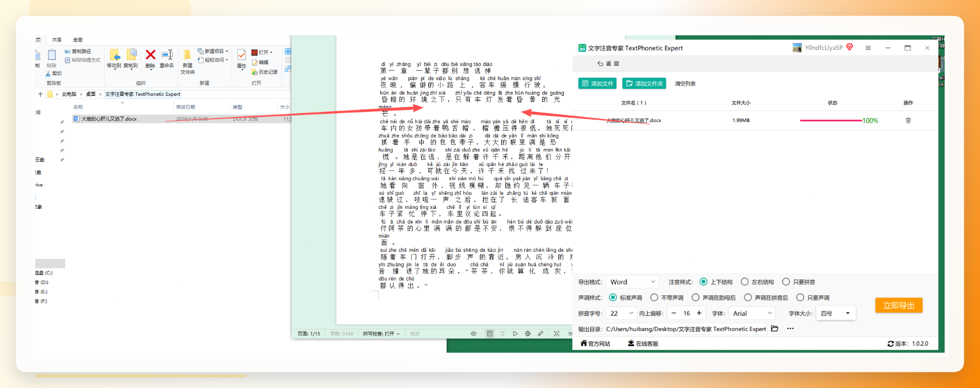The width and height of the screenshot is (980, 388).
Task: Click the red delete X icon in Explorer ribbon
Action: [x=151, y=55]
